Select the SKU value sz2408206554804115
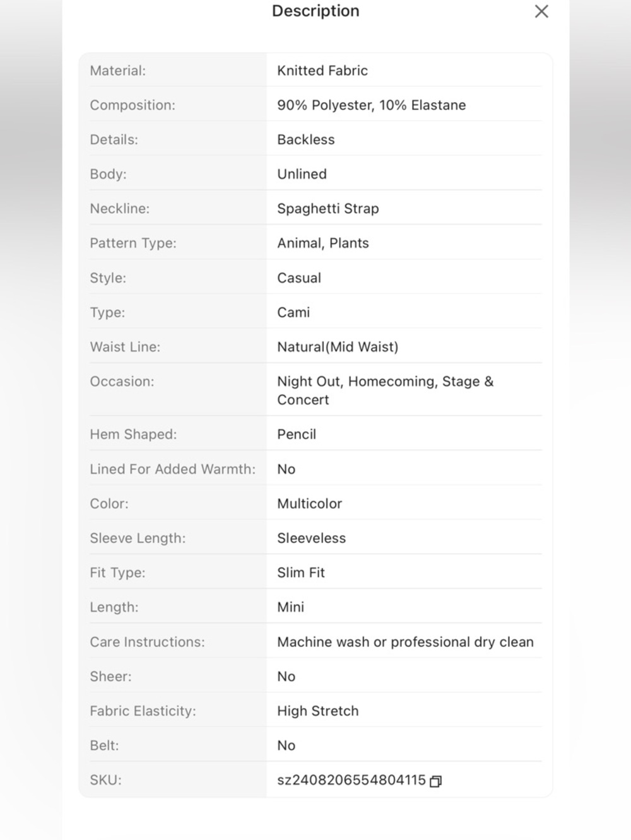The image size is (631, 840). (351, 780)
